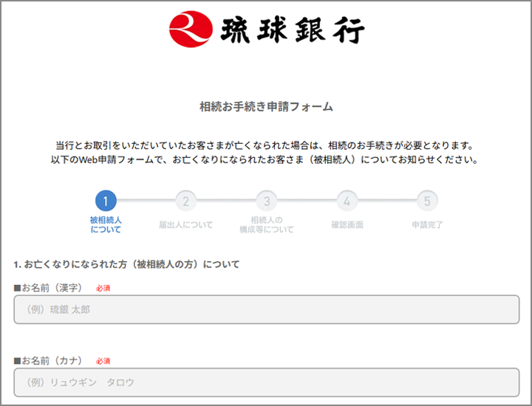The height and width of the screenshot is (406, 532).
Task: Select step 2 circle in progress bar
Action: coord(186,201)
